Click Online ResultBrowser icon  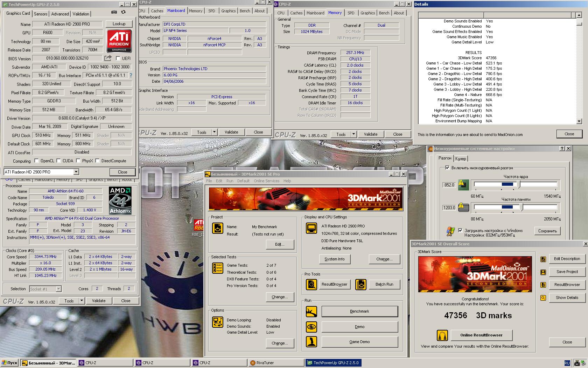[442, 335]
